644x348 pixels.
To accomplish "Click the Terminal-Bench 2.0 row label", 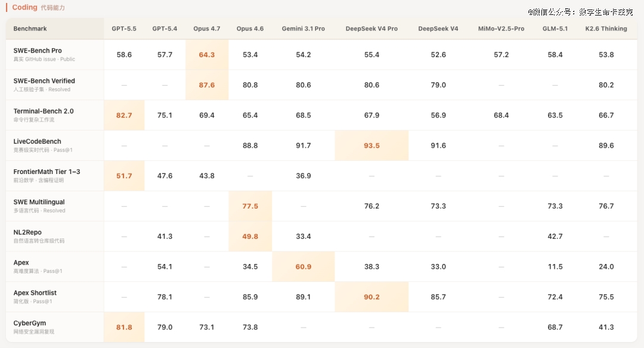I will click(44, 111).
